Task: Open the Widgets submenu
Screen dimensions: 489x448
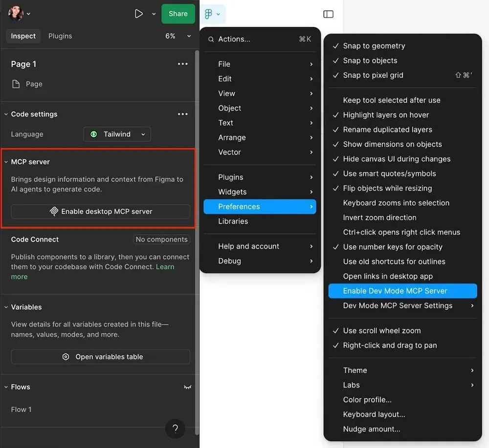Action: (x=260, y=192)
